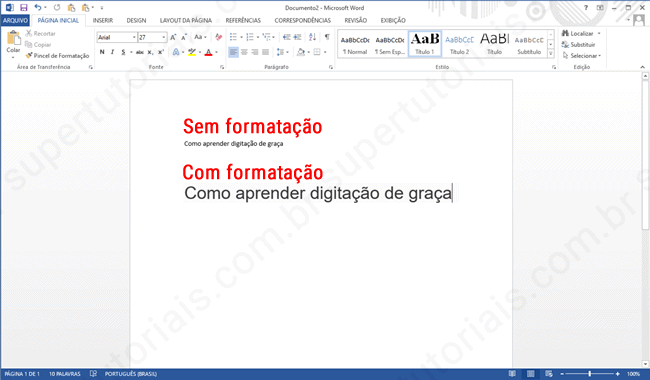Click the text effects glowing A icon
The image size is (650, 380).
[176, 52]
